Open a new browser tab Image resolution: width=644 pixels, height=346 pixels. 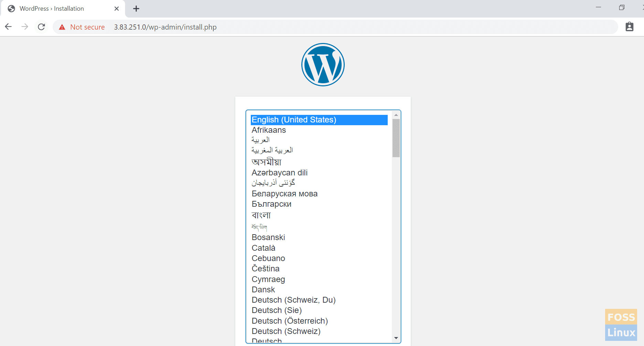pos(136,9)
